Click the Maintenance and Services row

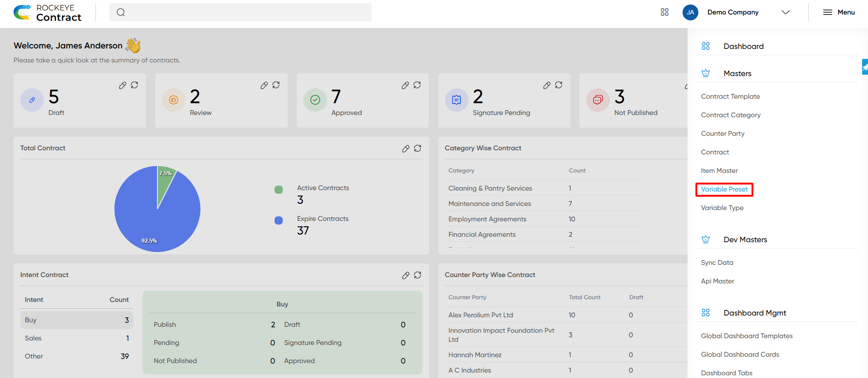pyautogui.click(x=545, y=204)
